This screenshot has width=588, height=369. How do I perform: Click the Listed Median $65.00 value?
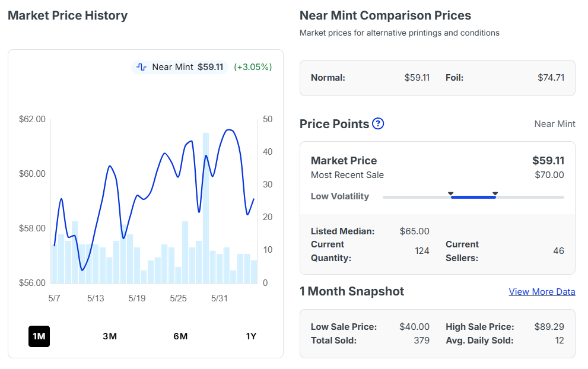[x=414, y=231]
